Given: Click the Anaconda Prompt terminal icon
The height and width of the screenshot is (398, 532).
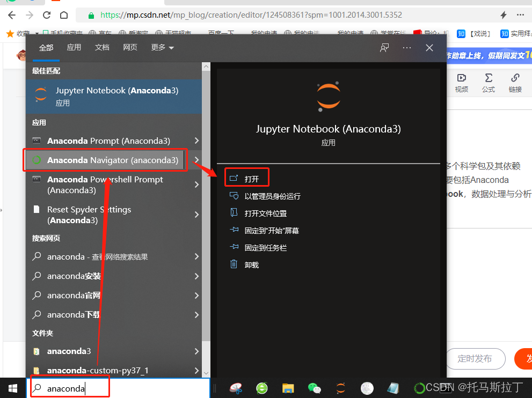Looking at the screenshot, I should click(37, 141).
